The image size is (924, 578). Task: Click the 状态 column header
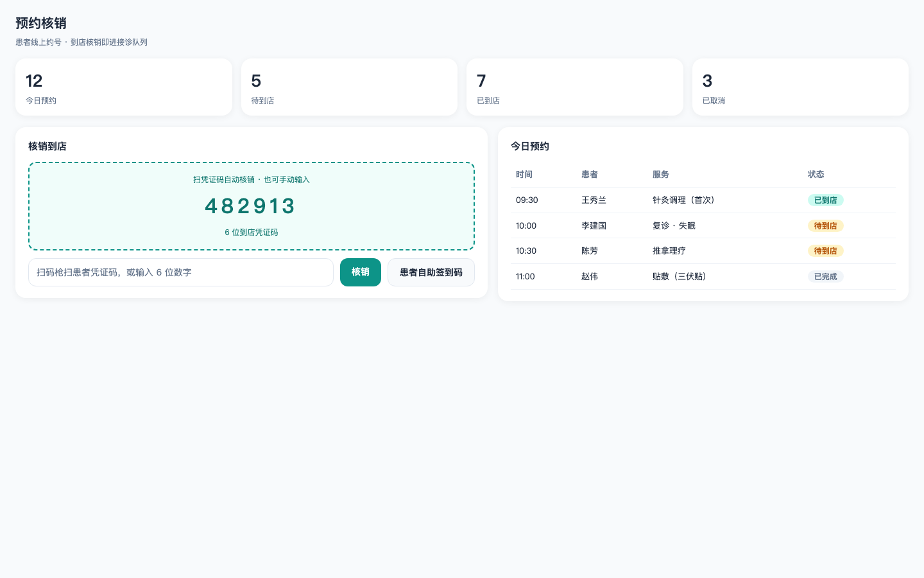pos(816,175)
